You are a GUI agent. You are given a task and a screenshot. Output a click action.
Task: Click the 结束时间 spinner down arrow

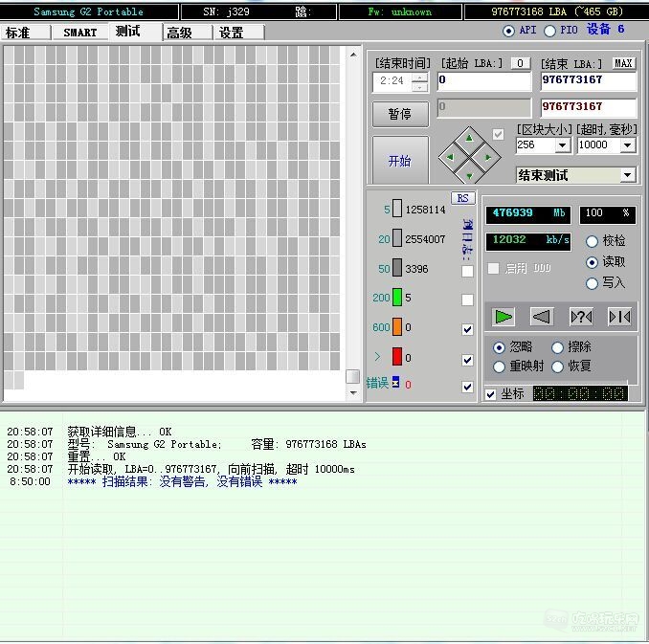[x=420, y=87]
